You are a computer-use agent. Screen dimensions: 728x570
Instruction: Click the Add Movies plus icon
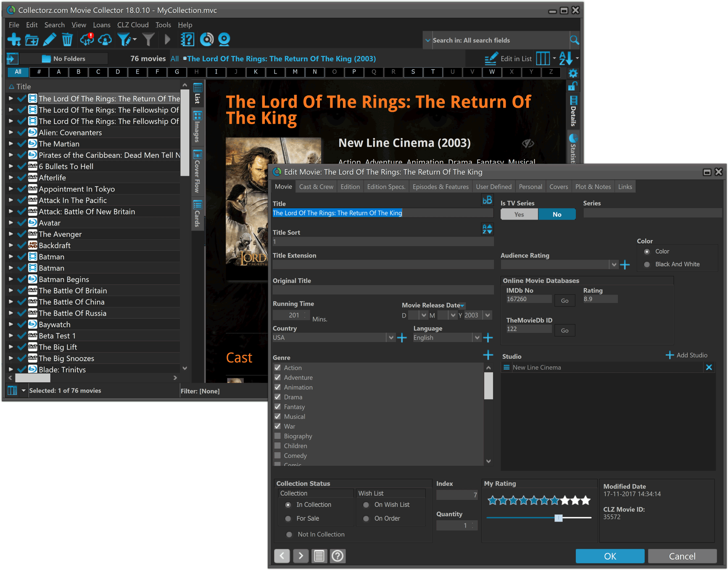[14, 40]
